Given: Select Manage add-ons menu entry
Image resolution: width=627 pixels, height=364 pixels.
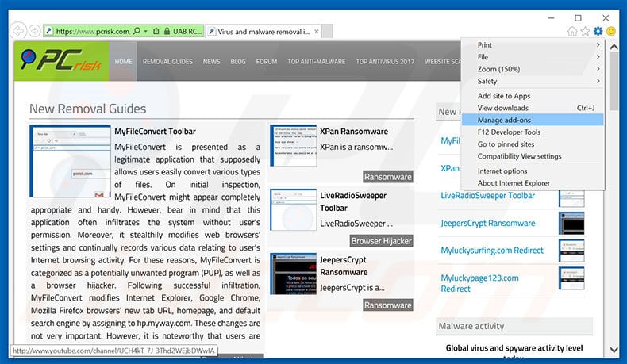Looking at the screenshot, I should 533,120.
